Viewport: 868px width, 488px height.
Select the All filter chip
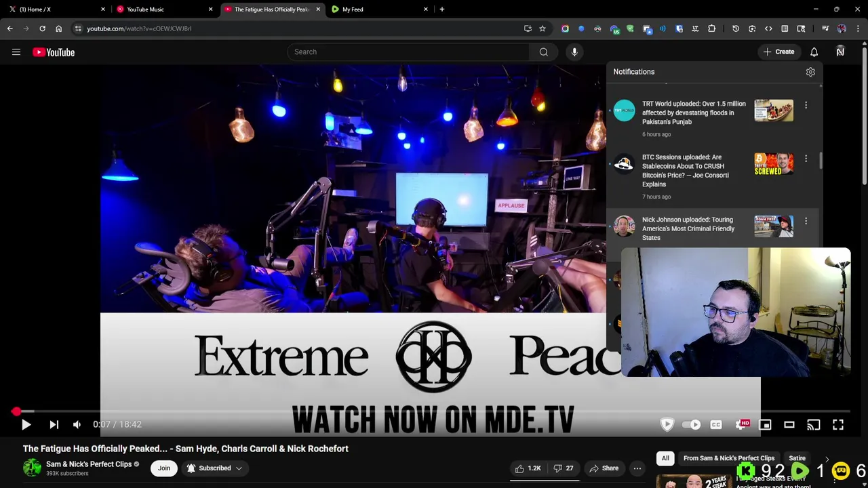point(665,458)
